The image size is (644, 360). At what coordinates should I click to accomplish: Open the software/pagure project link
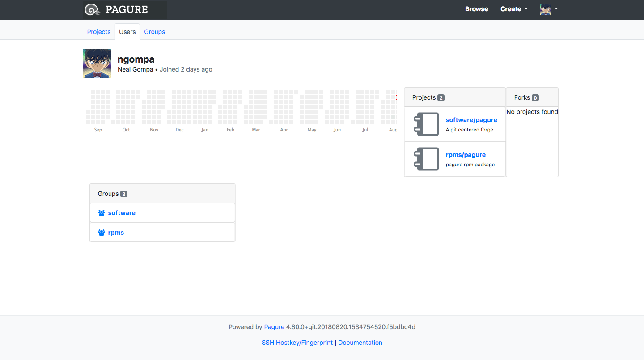pyautogui.click(x=471, y=120)
